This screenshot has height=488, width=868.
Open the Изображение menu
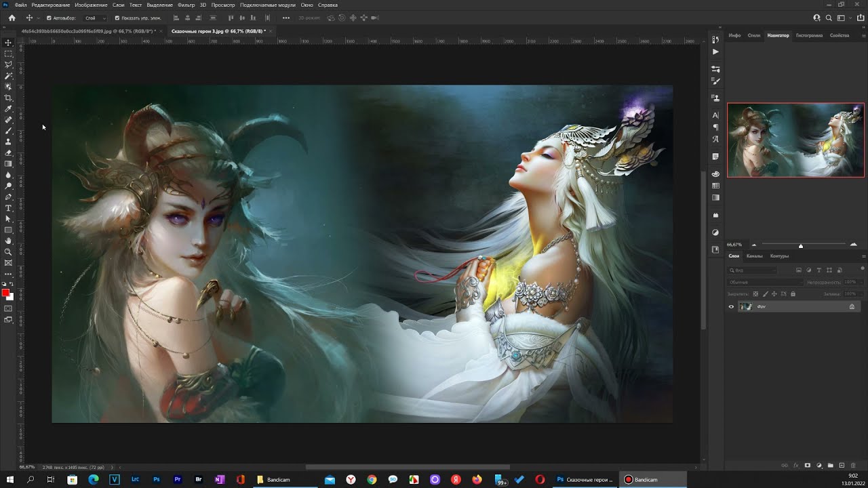tap(91, 5)
